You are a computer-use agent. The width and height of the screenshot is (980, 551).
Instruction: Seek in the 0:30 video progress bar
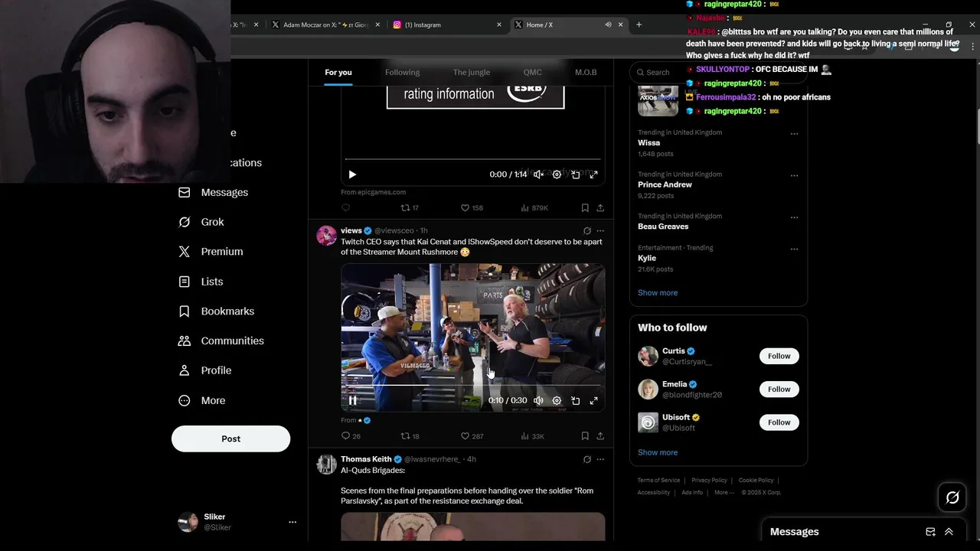click(473, 386)
